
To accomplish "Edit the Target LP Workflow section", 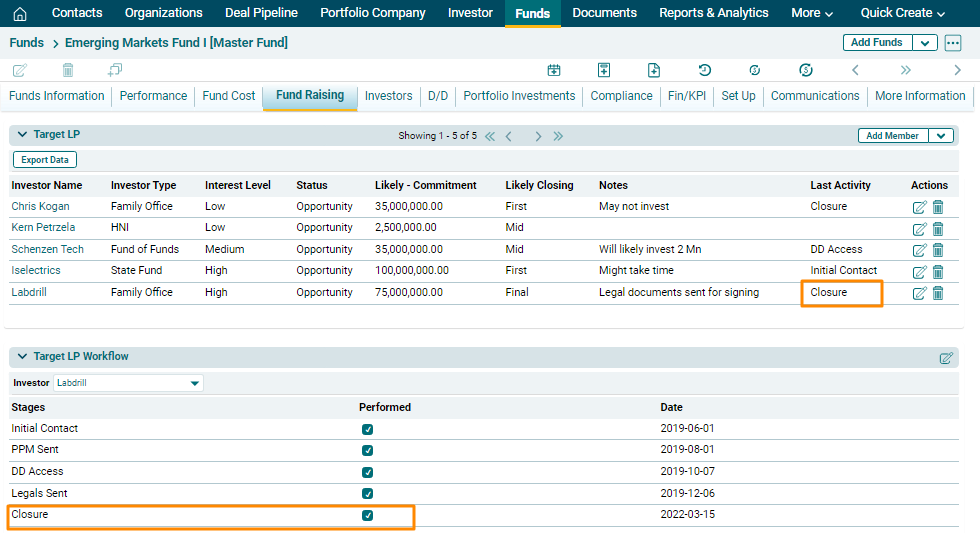I will [946, 358].
